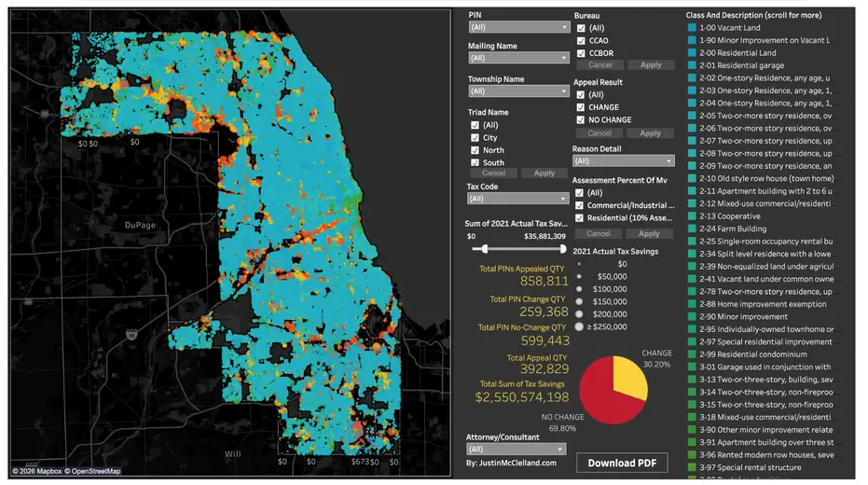Toggle Bureau (All) checkbox
Image resolution: width=868 pixels, height=485 pixels.
pyautogui.click(x=581, y=28)
